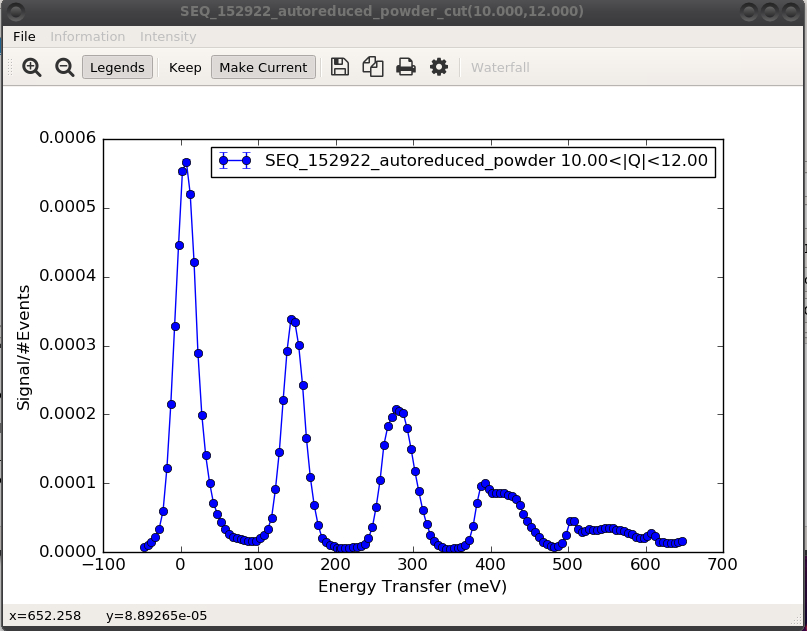Click the SEQ_152922 legend entry text

click(486, 160)
